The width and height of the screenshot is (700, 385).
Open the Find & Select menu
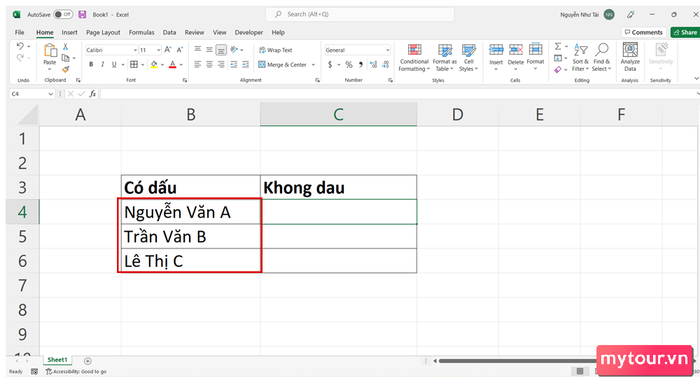coord(601,58)
